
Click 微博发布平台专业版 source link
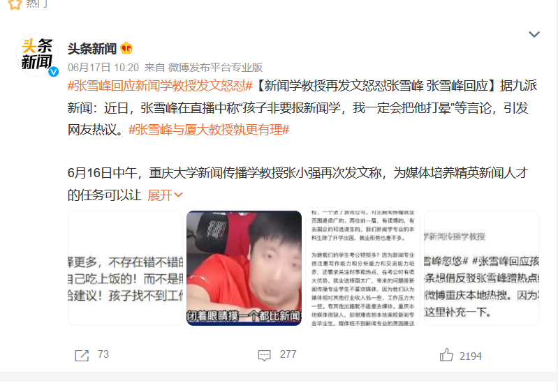coord(215,67)
